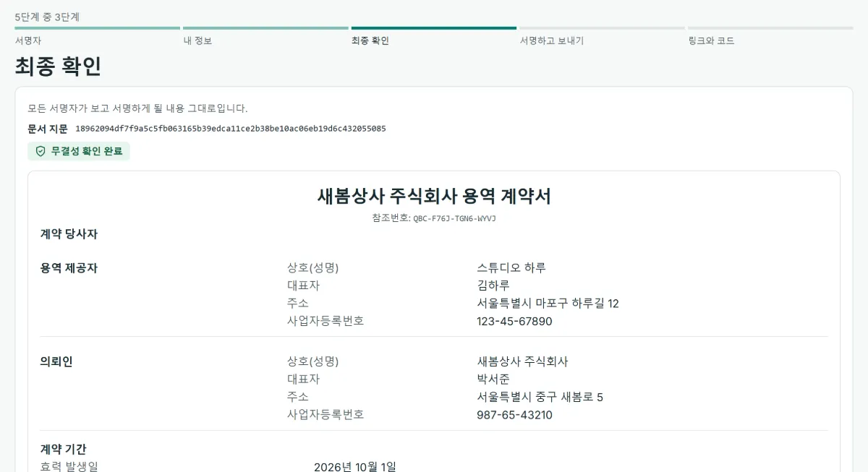Click the 용역 제공자 row label
The image size is (868, 472).
[69, 268]
